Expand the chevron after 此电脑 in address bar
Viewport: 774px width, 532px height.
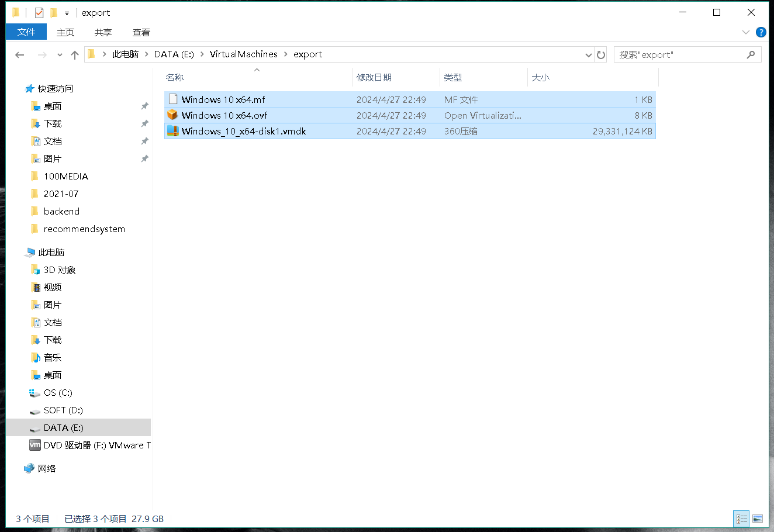click(x=147, y=54)
